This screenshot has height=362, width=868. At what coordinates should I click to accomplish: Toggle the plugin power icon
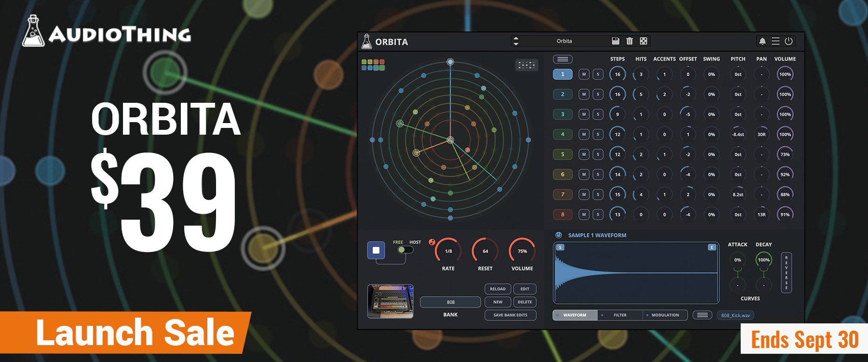789,41
